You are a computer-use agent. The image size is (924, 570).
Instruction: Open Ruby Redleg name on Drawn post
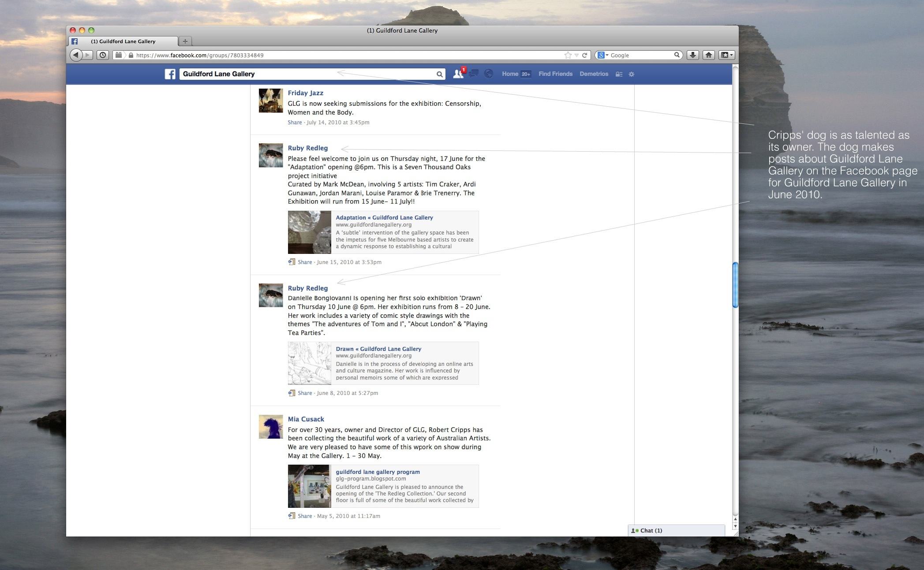[x=307, y=288]
